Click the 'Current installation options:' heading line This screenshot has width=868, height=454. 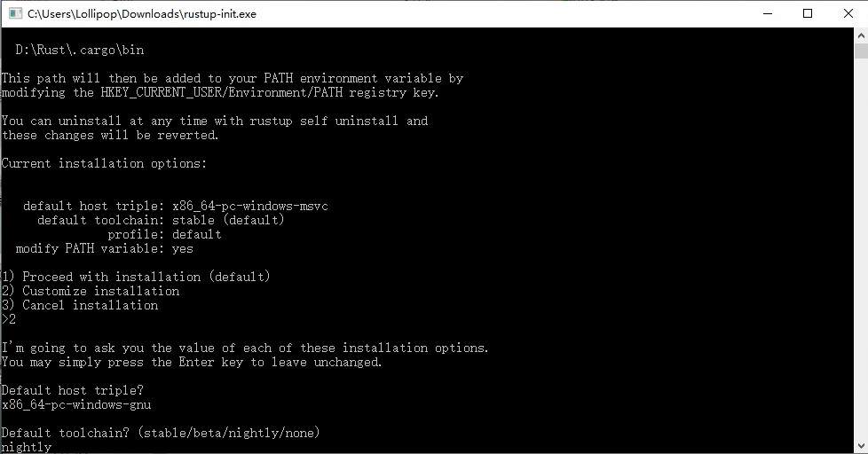tap(104, 164)
